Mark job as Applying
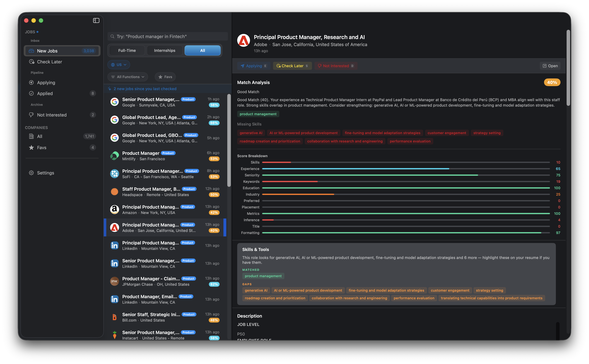This screenshot has width=589, height=364. [x=254, y=66]
